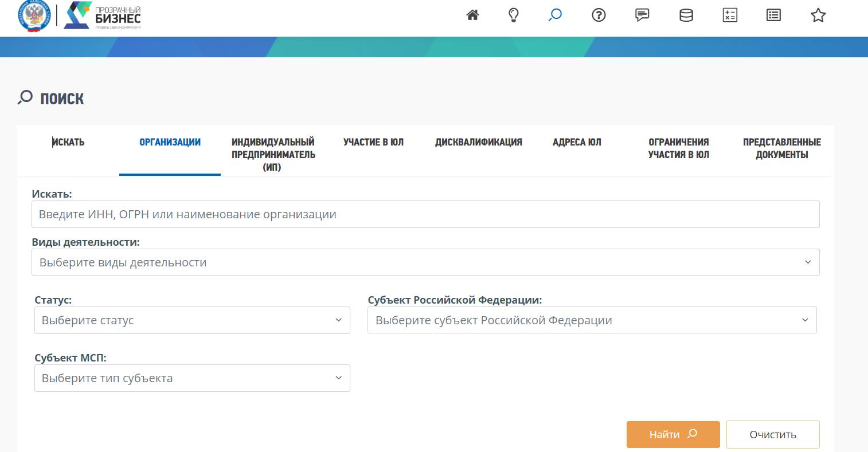Screen dimensions: 868x452
Task: Open the Статус dropdown
Action: point(192,320)
